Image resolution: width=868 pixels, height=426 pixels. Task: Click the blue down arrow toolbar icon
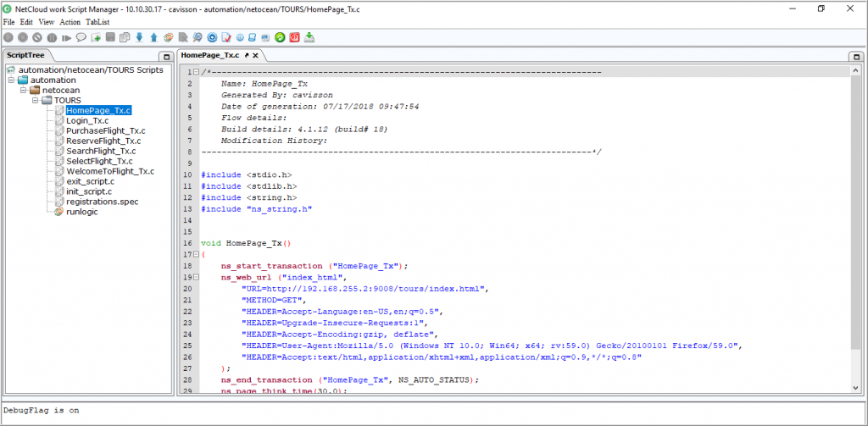coord(139,37)
